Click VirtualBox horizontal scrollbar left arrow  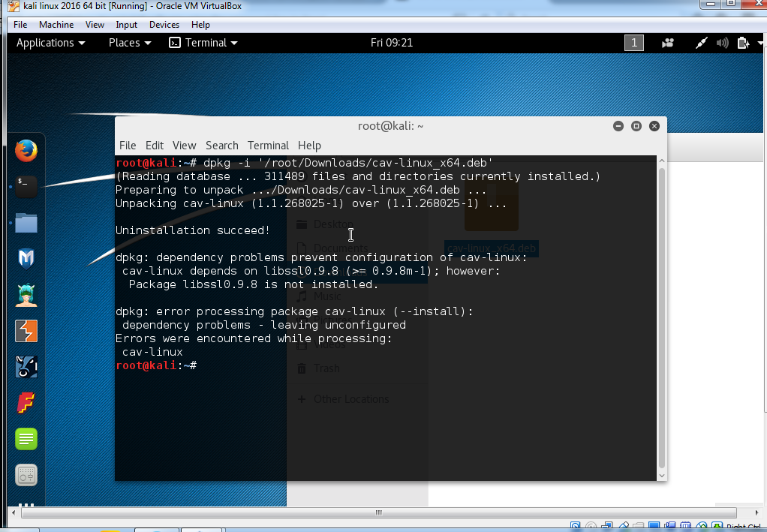coord(14,513)
